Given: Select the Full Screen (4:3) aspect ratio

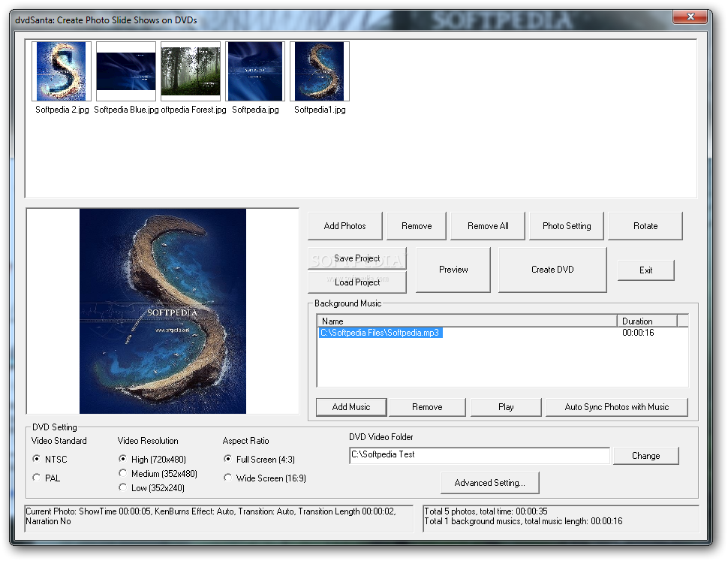Looking at the screenshot, I should pos(259,460).
